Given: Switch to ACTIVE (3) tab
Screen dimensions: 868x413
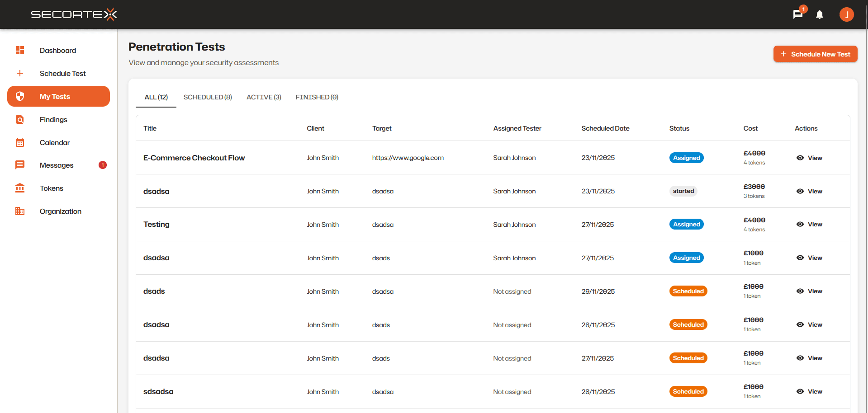Looking at the screenshot, I should [264, 97].
